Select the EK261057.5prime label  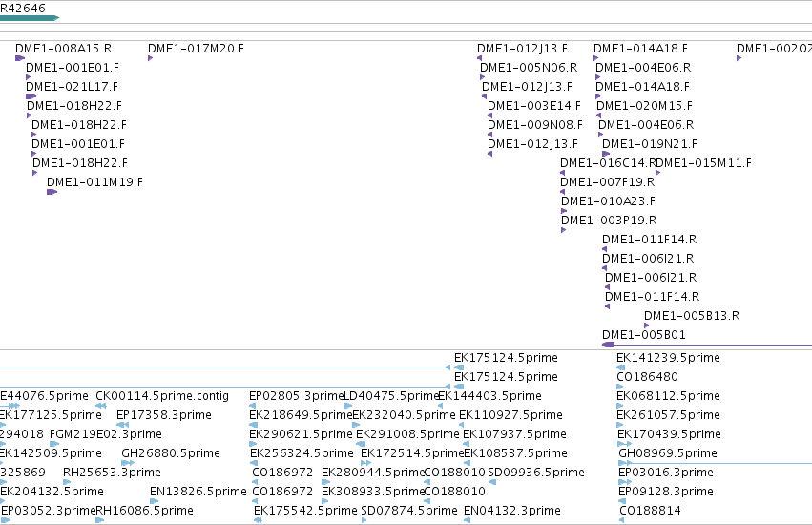(x=669, y=415)
